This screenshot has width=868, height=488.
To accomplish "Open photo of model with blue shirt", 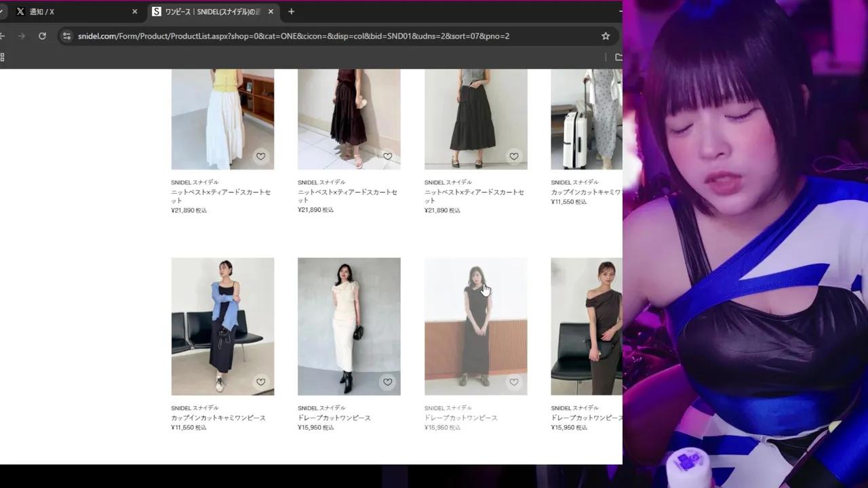I will click(222, 326).
